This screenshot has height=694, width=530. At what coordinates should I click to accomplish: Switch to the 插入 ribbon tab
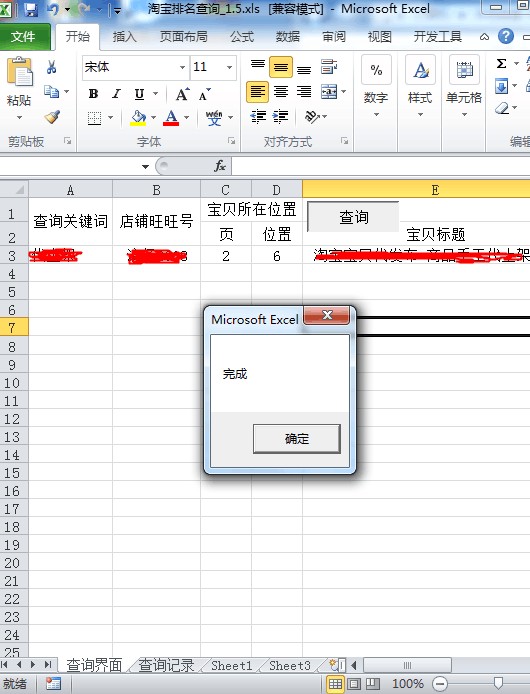pos(124,36)
